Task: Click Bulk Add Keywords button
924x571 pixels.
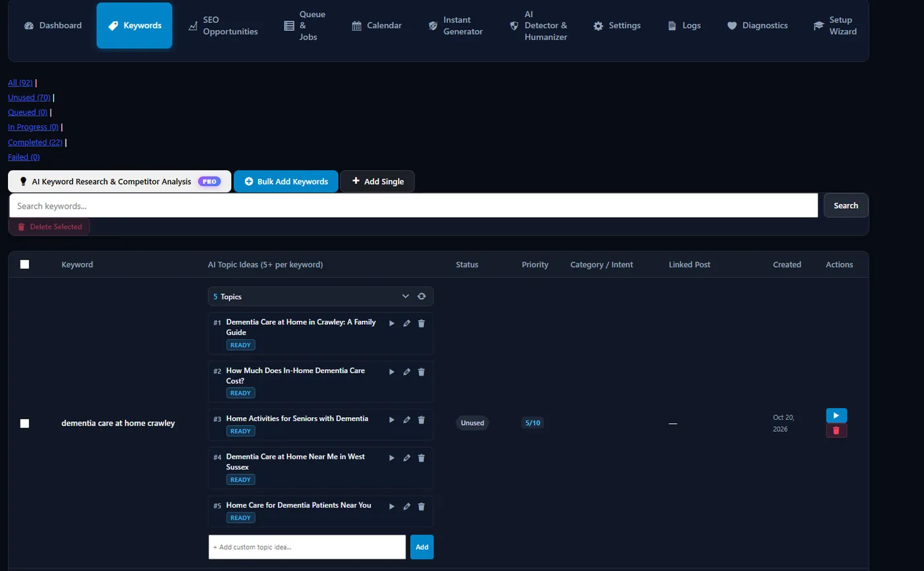Action: tap(286, 182)
